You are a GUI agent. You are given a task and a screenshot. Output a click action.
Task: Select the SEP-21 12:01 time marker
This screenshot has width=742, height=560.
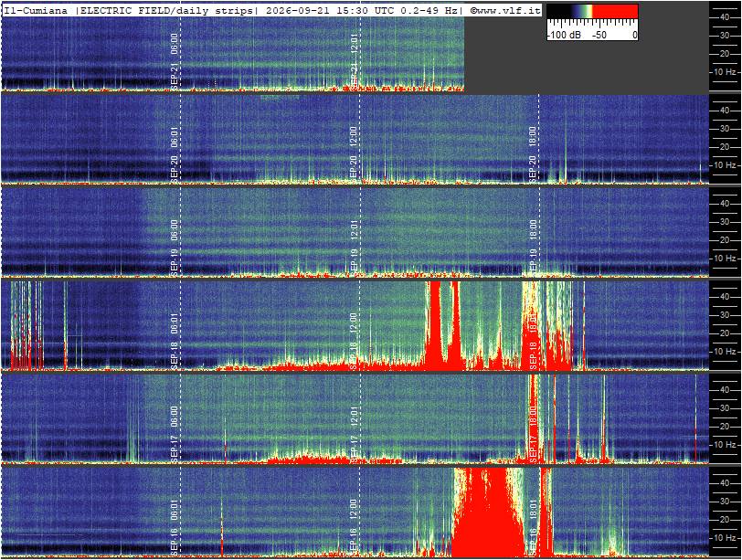354,61
